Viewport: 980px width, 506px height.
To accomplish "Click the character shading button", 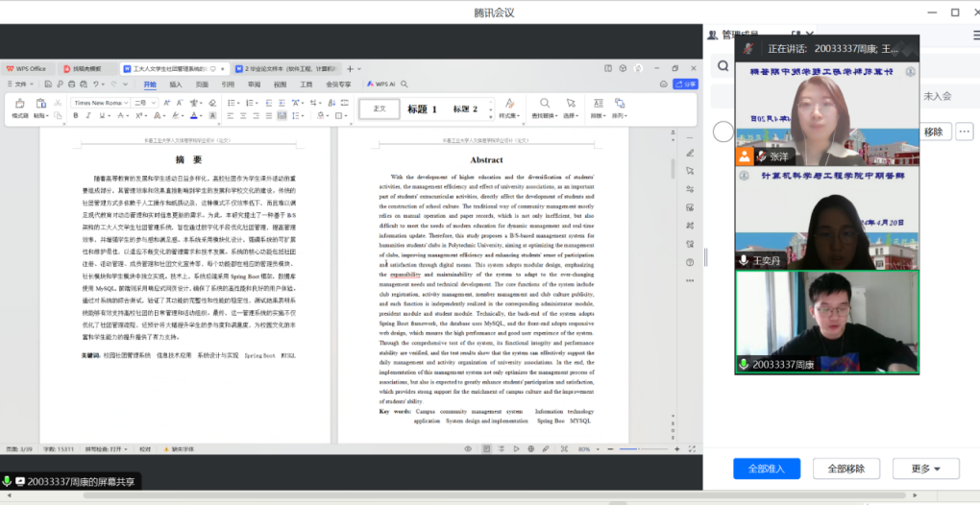I will coord(212,115).
